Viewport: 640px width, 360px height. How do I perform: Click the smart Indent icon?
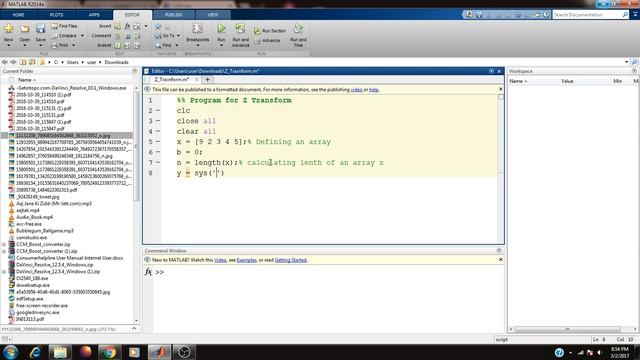[118, 45]
